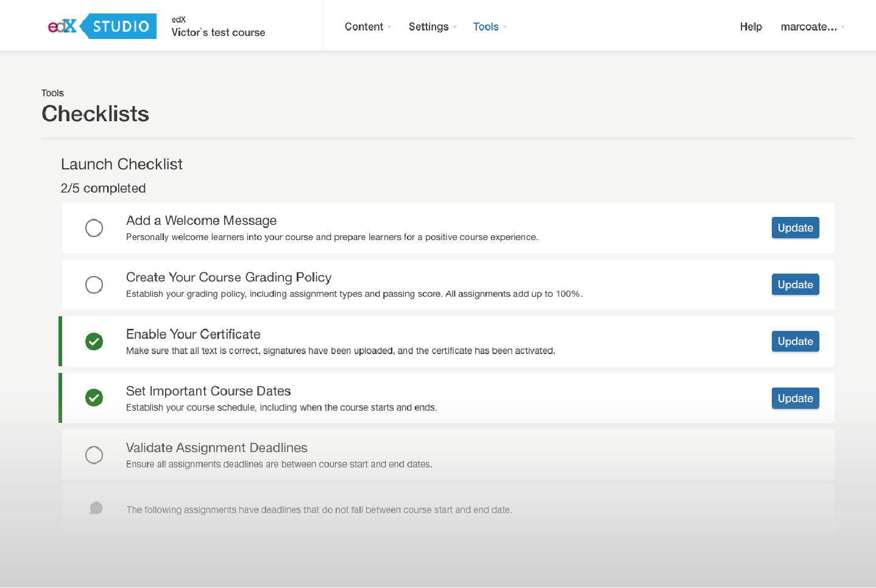
Task: Click the 'Personally welcome learners' description text
Action: pos(332,237)
